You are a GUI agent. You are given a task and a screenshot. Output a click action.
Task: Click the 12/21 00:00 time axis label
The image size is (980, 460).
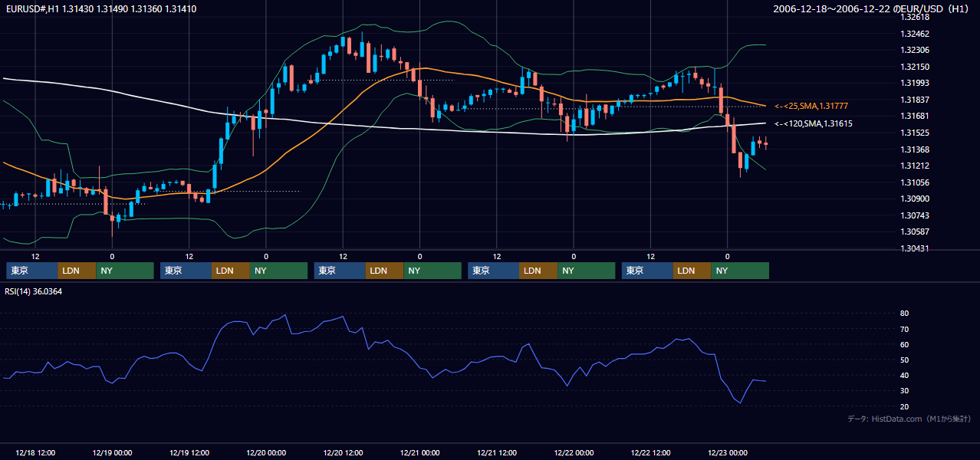point(420,452)
